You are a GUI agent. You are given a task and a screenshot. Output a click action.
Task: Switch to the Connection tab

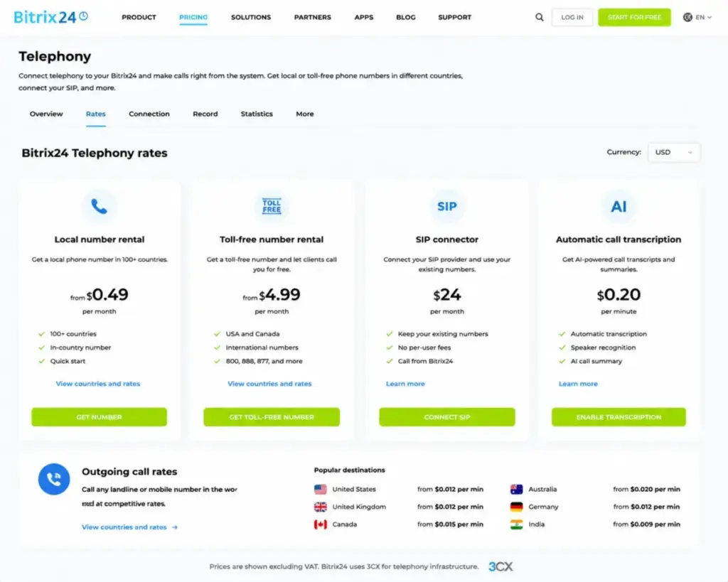coord(149,114)
